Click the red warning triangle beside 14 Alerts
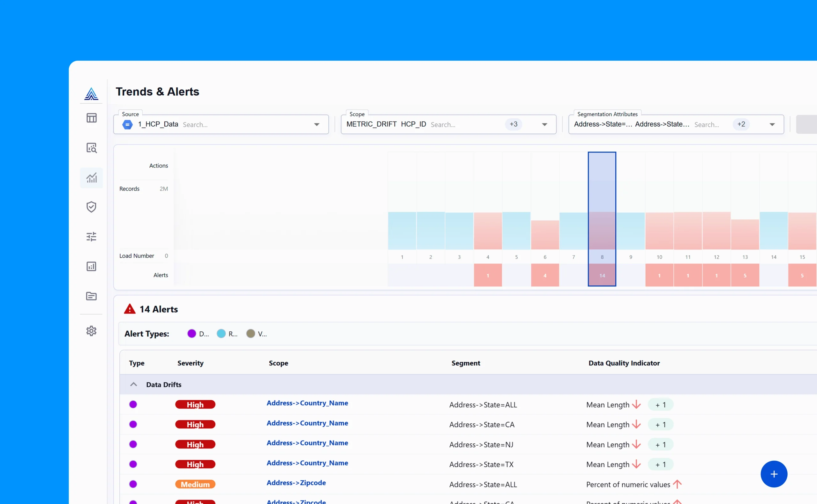Viewport: 817px width, 504px height. tap(130, 309)
